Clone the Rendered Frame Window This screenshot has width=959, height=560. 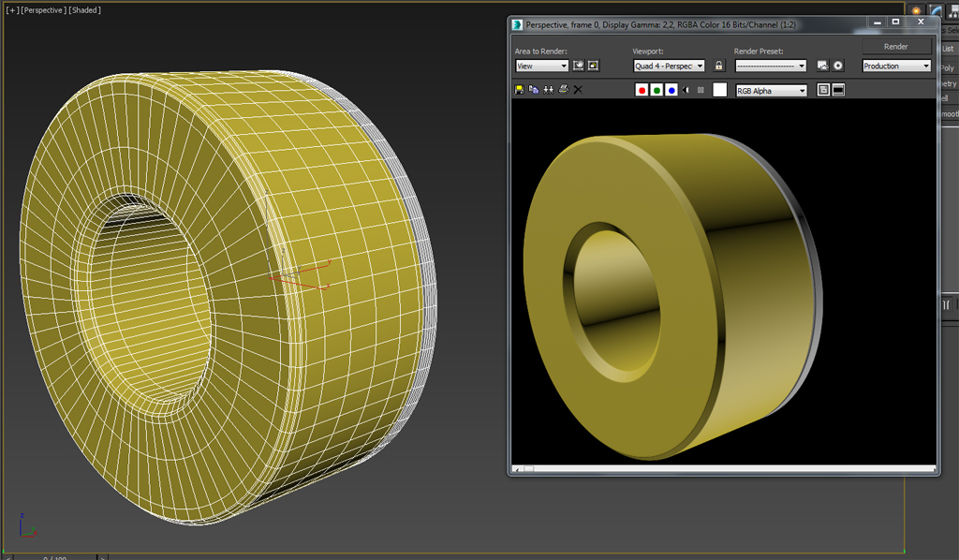(549, 90)
